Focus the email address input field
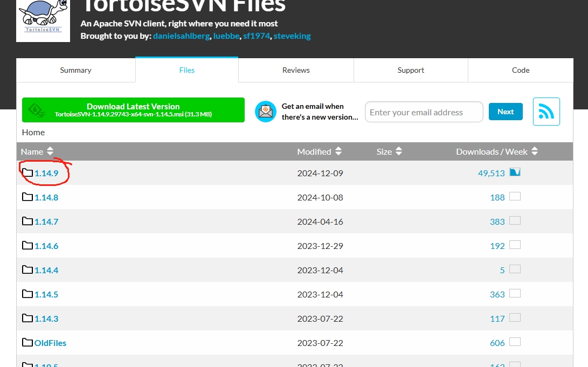This screenshot has width=588, height=367. (x=424, y=112)
